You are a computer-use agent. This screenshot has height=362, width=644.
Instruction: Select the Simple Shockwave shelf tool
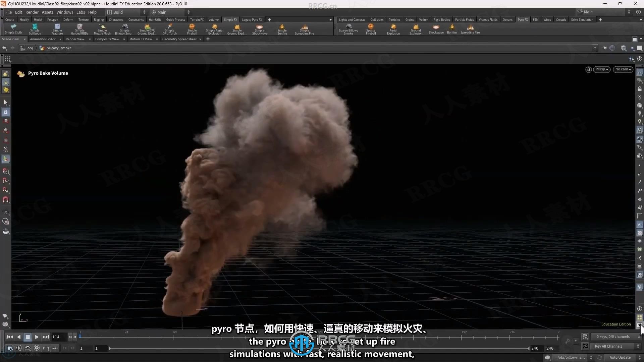pyautogui.click(x=260, y=29)
